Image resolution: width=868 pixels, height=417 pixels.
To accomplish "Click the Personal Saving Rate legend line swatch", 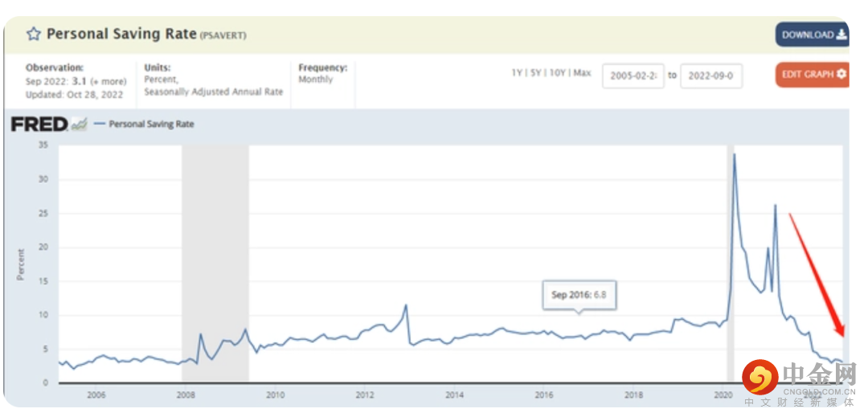I will [100, 125].
